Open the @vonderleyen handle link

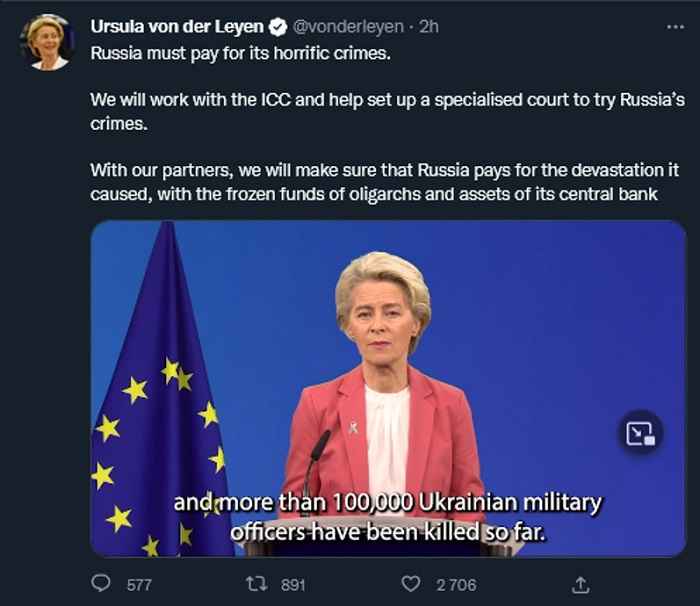[x=347, y=27]
